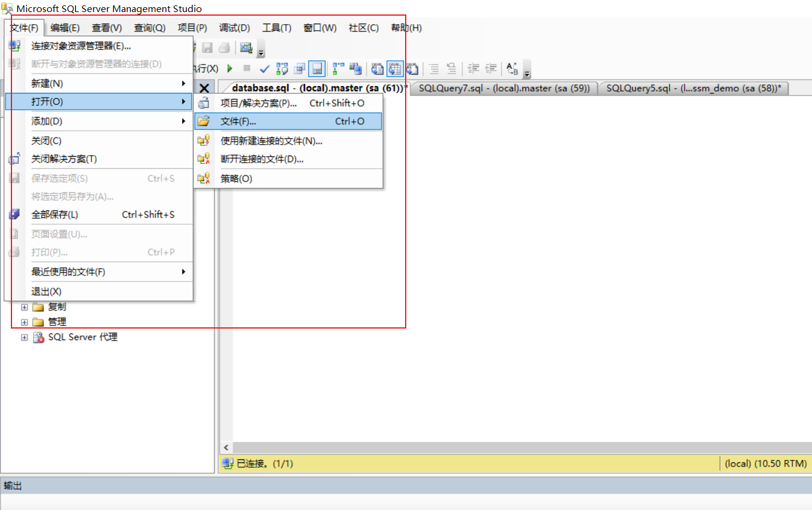The width and height of the screenshot is (812, 510).
Task: Expand the 添加(D) submenu arrow
Action: click(183, 121)
